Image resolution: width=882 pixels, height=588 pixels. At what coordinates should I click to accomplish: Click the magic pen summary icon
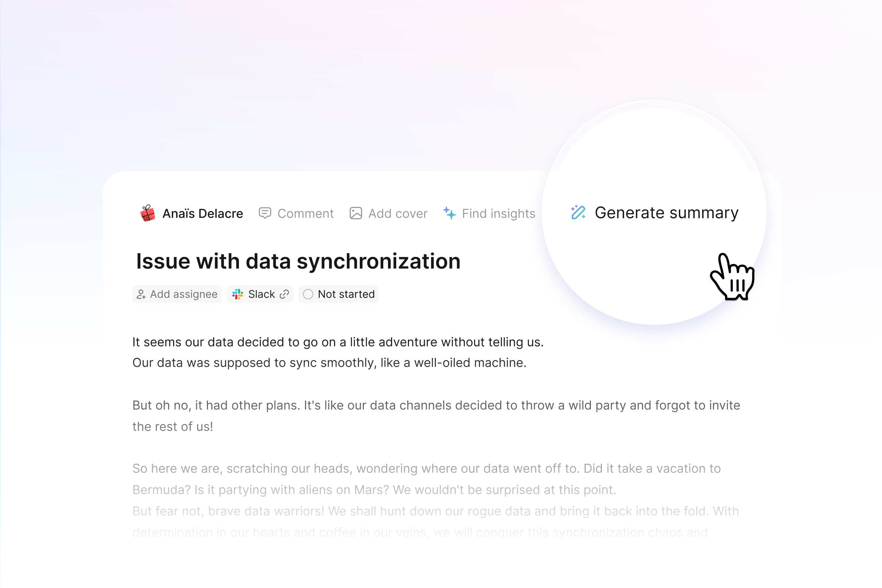click(578, 212)
